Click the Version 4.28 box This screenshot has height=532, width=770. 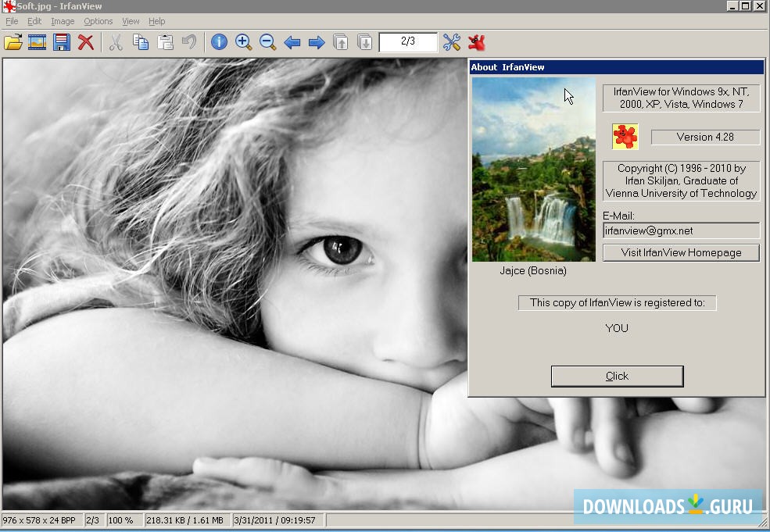[x=705, y=137]
